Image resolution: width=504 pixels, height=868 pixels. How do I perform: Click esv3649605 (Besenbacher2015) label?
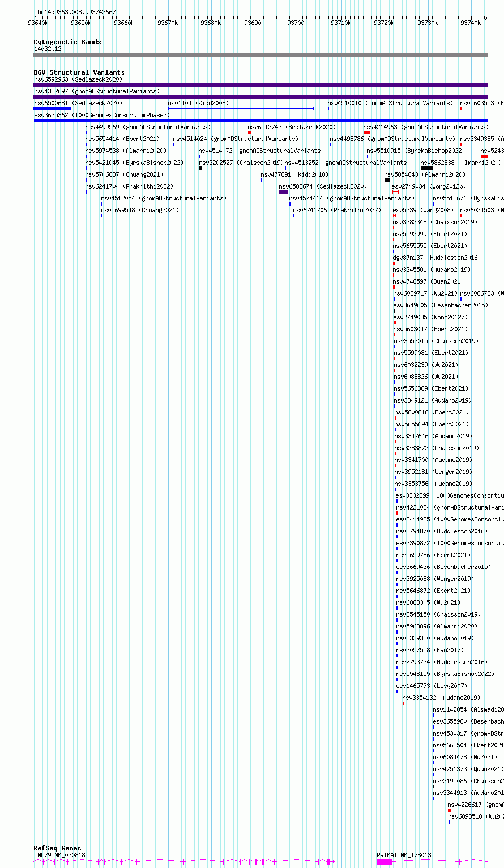point(441,305)
